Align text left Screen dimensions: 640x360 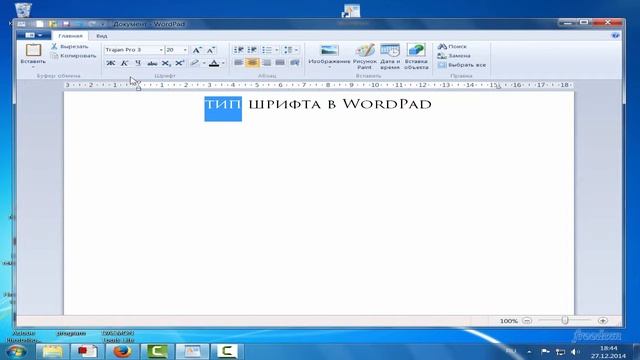[238, 62]
